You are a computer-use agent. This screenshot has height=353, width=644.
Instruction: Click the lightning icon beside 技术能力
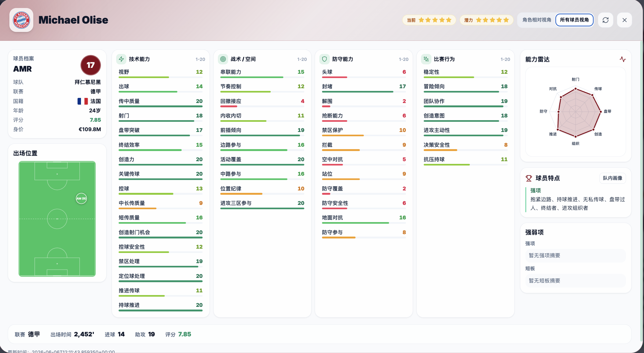pos(121,59)
